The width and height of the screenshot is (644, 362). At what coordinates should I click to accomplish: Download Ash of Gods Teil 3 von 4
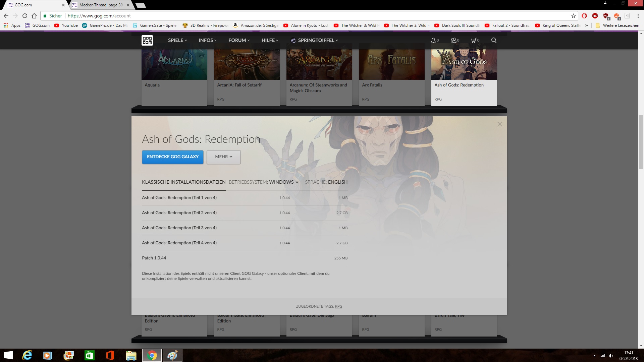tap(245, 228)
